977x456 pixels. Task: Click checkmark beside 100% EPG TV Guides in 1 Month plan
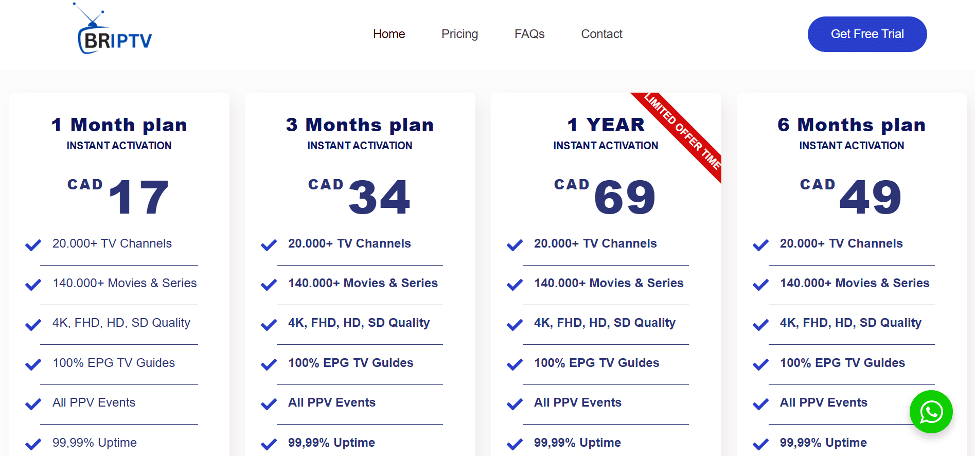[x=33, y=364]
